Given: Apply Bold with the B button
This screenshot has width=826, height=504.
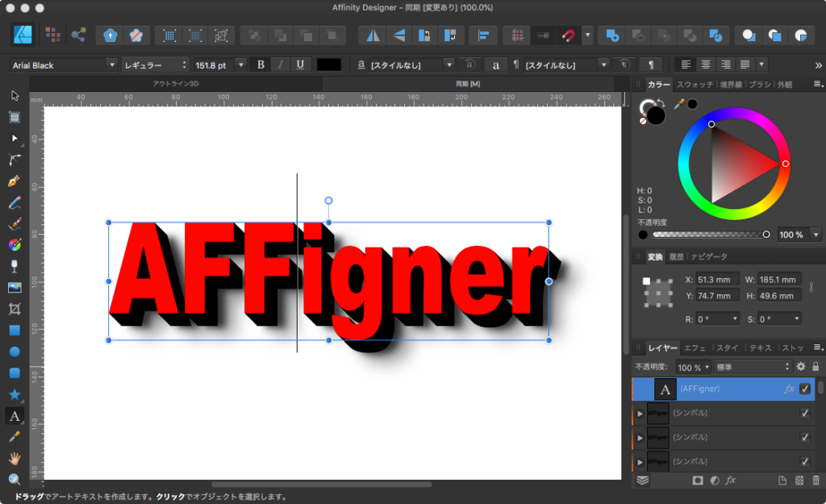Looking at the screenshot, I should pos(261,65).
